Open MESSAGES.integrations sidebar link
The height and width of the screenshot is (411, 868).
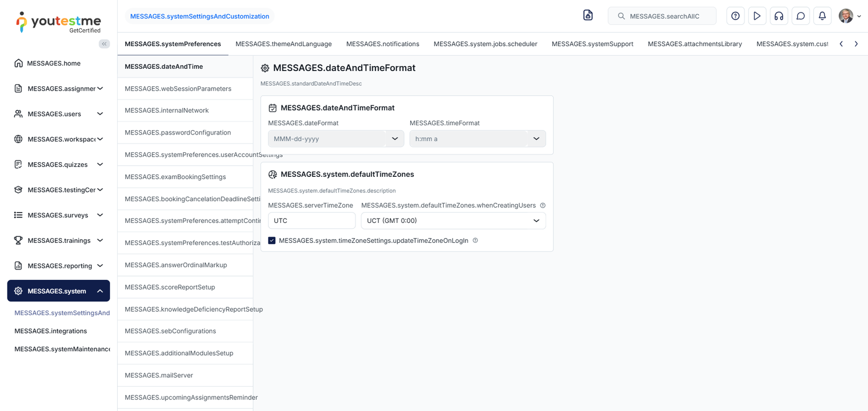[x=50, y=331]
